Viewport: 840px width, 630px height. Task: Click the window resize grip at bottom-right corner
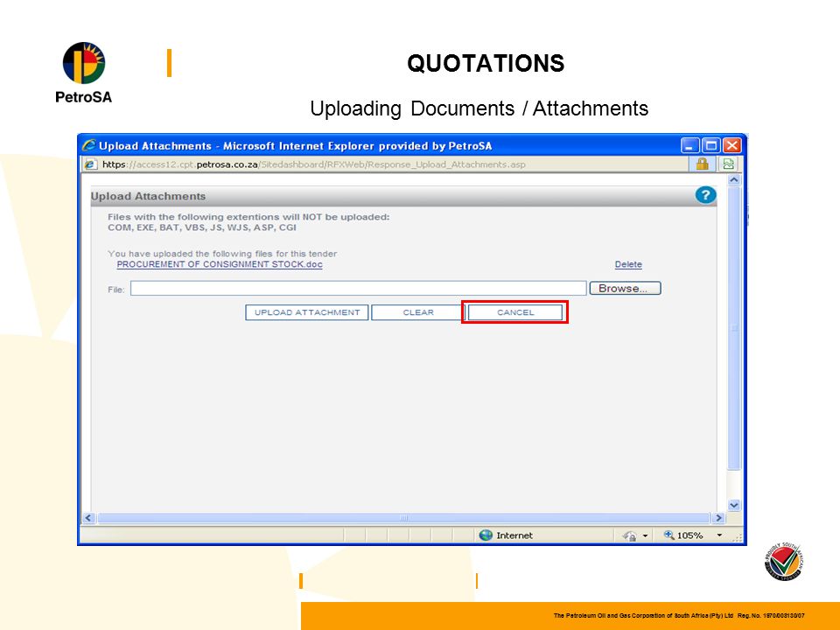click(738, 536)
